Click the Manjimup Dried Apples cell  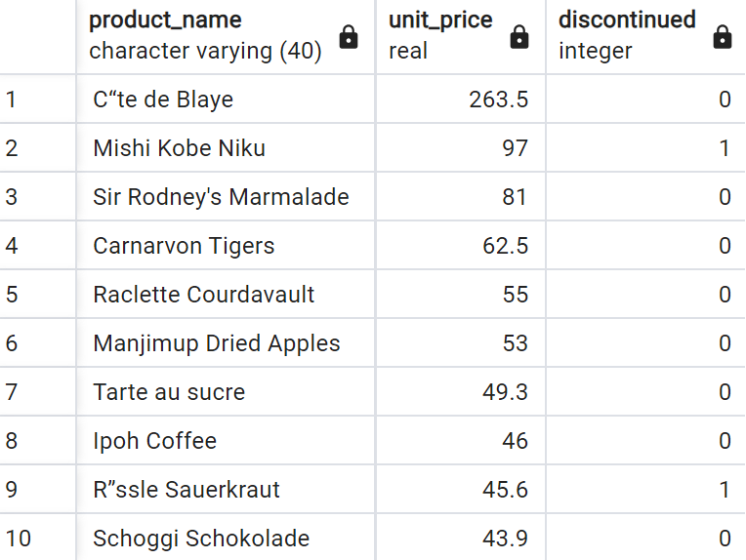coord(226,342)
